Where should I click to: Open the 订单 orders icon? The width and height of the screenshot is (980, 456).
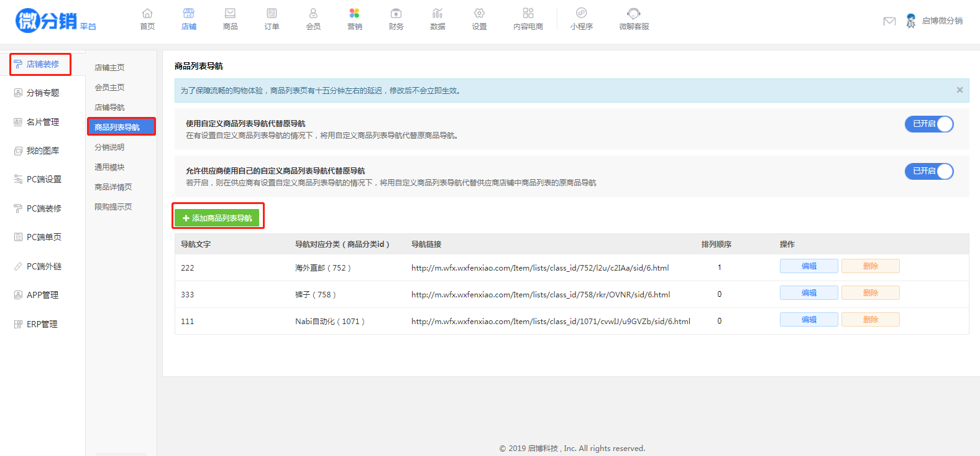tap(272, 14)
